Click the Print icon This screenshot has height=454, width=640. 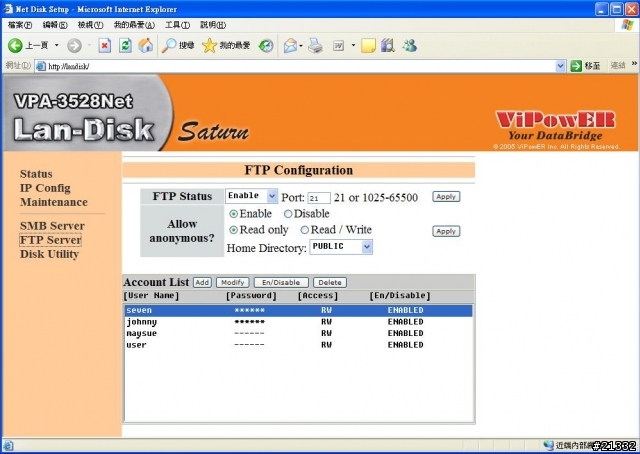(x=315, y=45)
